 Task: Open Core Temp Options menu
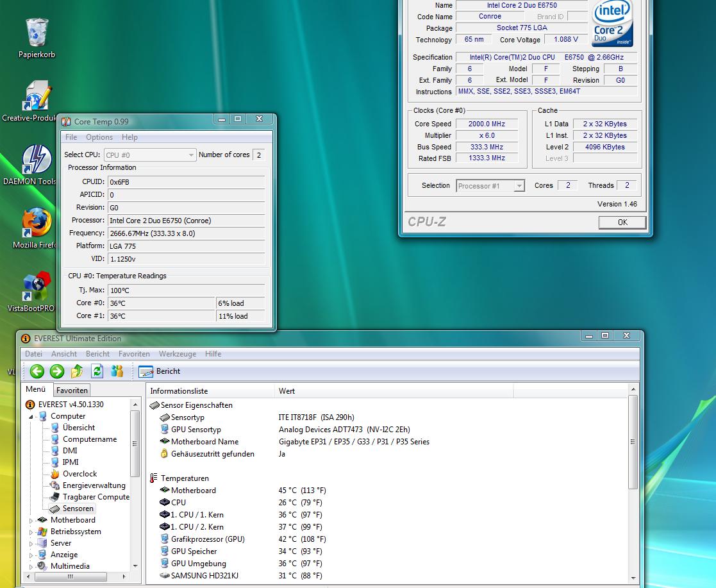tap(99, 137)
